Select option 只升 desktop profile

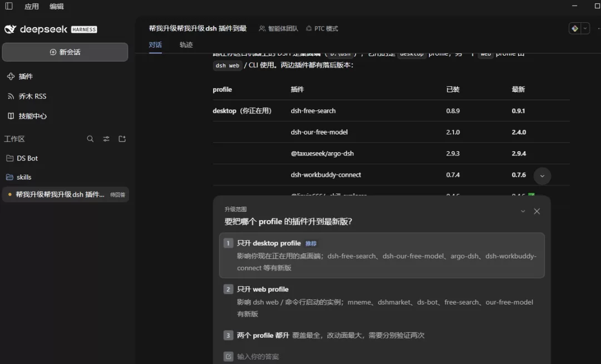coord(382,255)
